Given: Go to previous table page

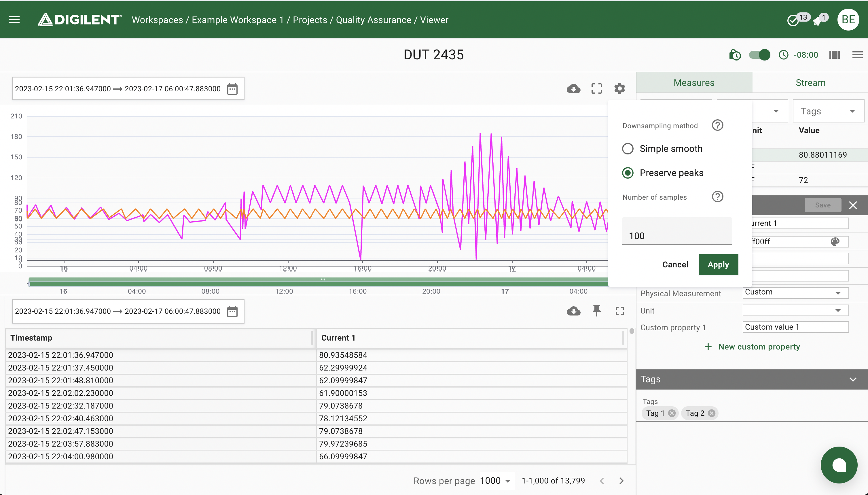Looking at the screenshot, I should [x=602, y=481].
